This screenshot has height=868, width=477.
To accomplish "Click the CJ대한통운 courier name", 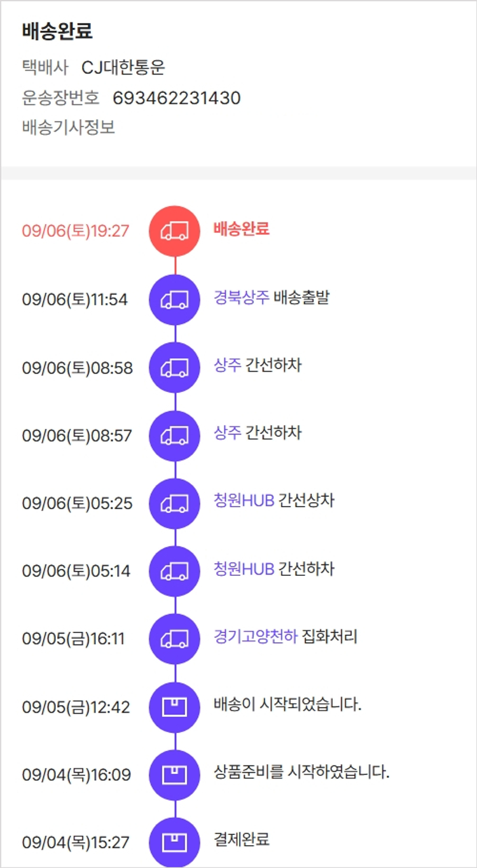I will [123, 67].
